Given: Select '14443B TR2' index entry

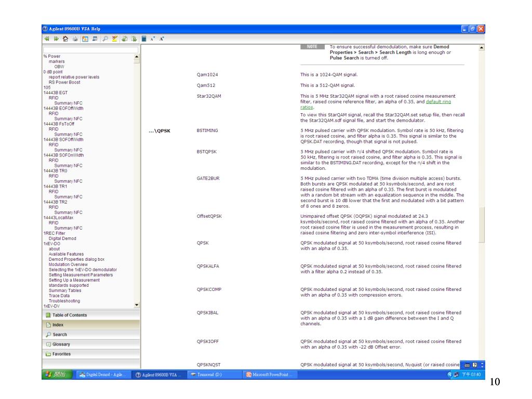Looking at the screenshot, I should point(55,202).
